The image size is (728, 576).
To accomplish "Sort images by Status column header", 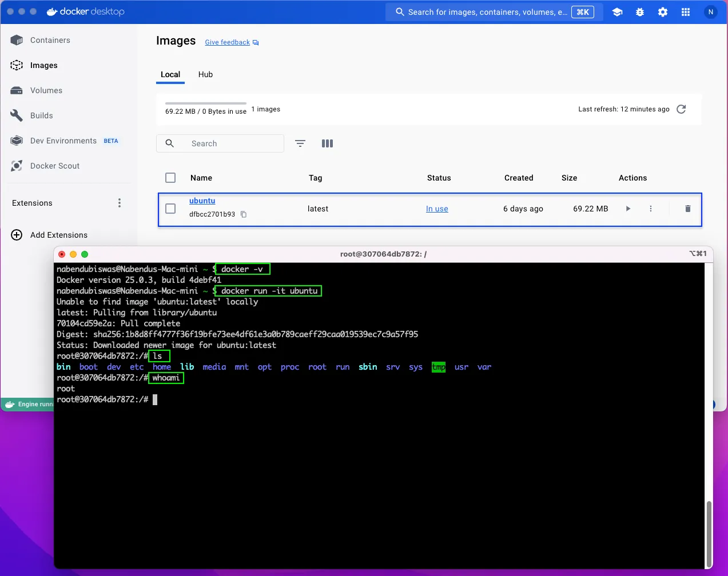I will pos(439,178).
